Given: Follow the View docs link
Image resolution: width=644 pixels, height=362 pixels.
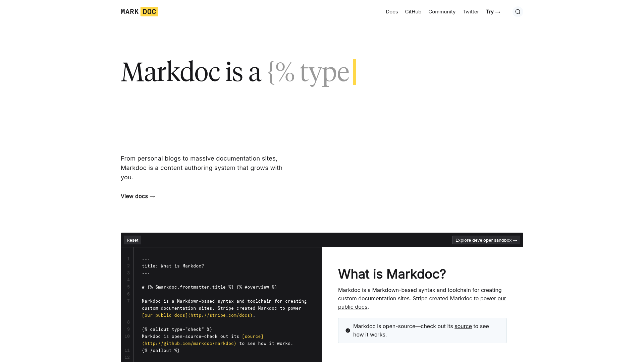Looking at the screenshot, I should pyautogui.click(x=138, y=196).
